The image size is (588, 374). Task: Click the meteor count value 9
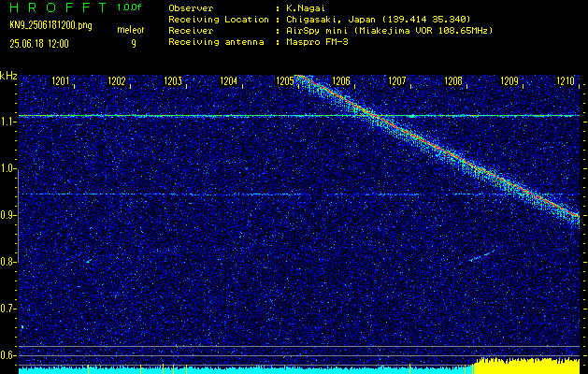[134, 44]
